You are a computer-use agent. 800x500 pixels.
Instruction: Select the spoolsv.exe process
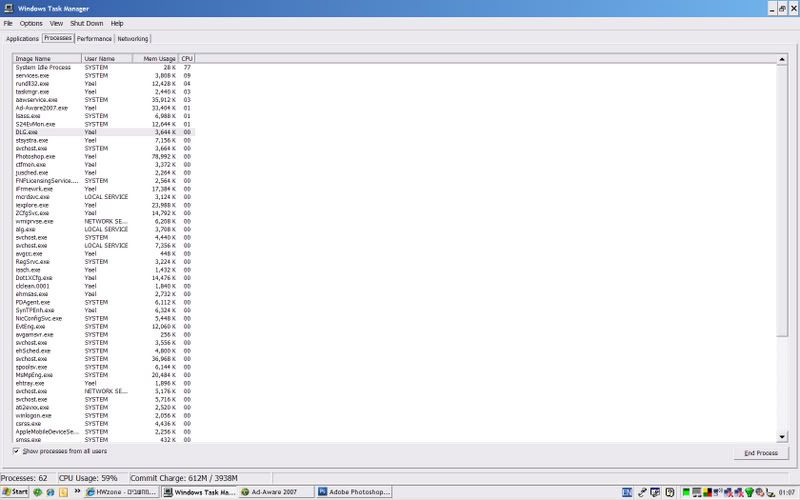[104, 367]
